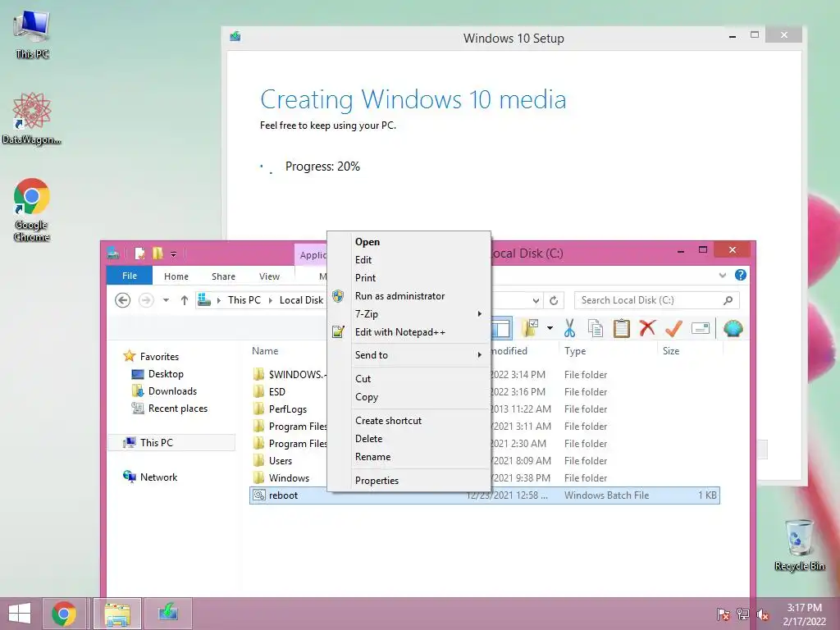The height and width of the screenshot is (630, 840).
Task: Open the Explorer Help question mark
Action: pyautogui.click(x=741, y=275)
